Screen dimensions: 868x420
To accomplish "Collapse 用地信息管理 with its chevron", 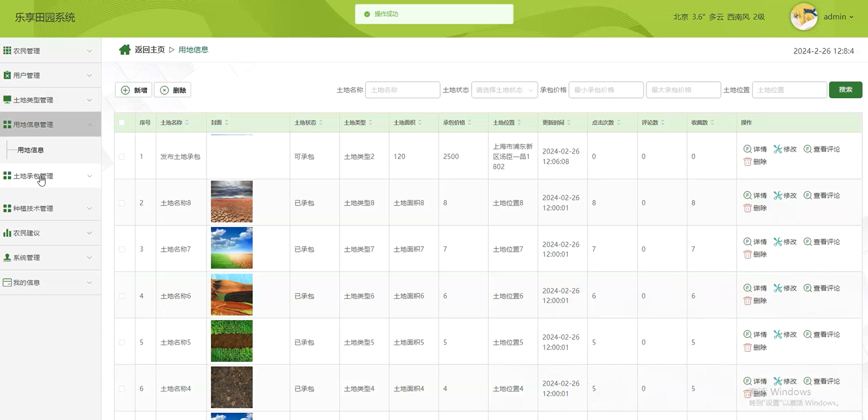I will coord(90,125).
